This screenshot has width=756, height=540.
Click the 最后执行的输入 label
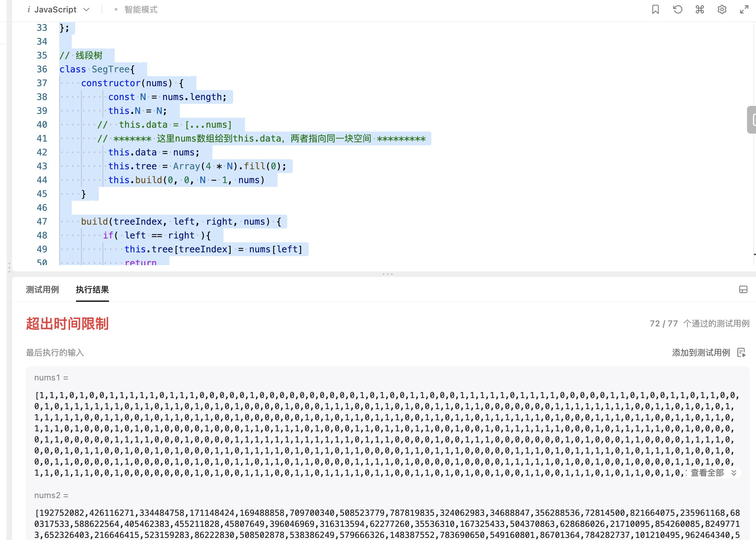55,352
